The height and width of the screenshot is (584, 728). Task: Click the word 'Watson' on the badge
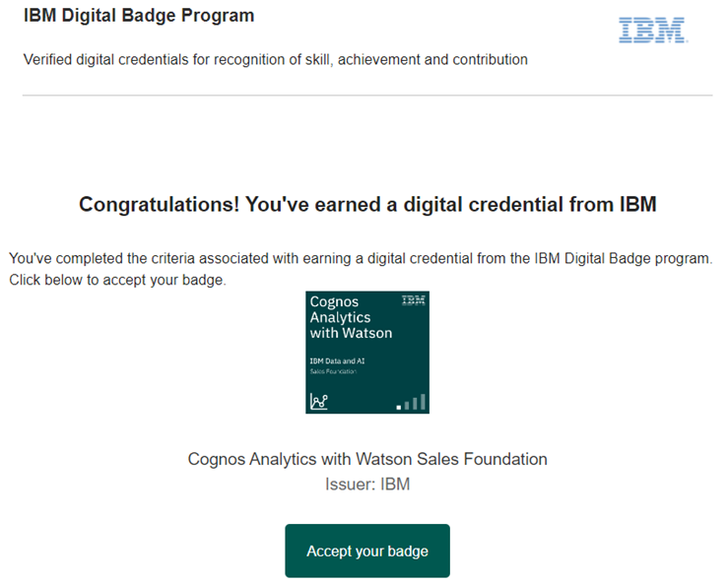tap(366, 333)
